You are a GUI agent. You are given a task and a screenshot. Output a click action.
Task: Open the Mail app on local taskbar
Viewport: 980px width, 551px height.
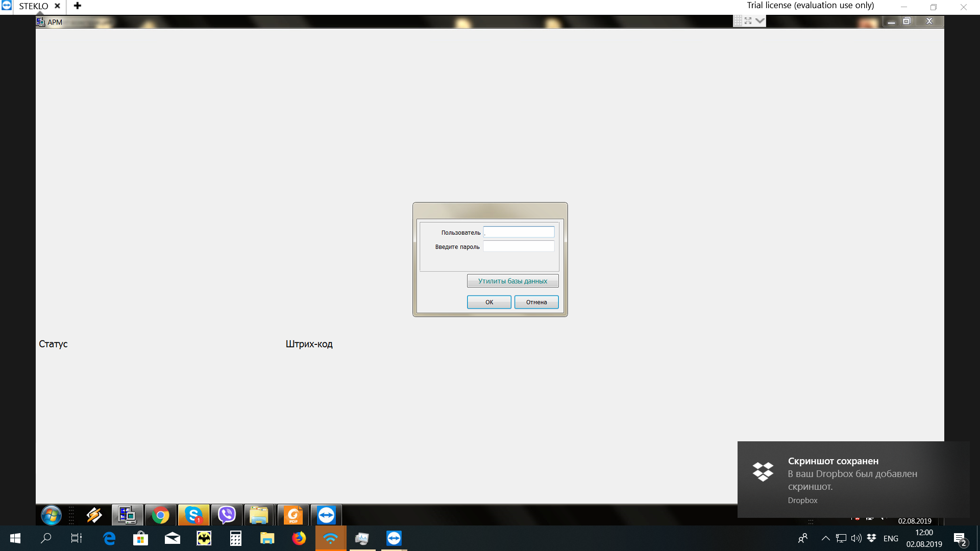(x=173, y=538)
